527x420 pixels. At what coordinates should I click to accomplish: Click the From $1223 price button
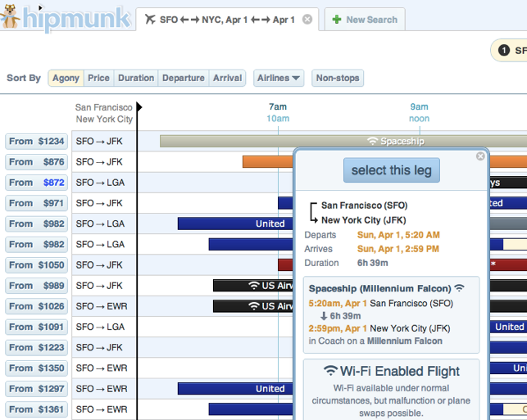click(x=36, y=347)
